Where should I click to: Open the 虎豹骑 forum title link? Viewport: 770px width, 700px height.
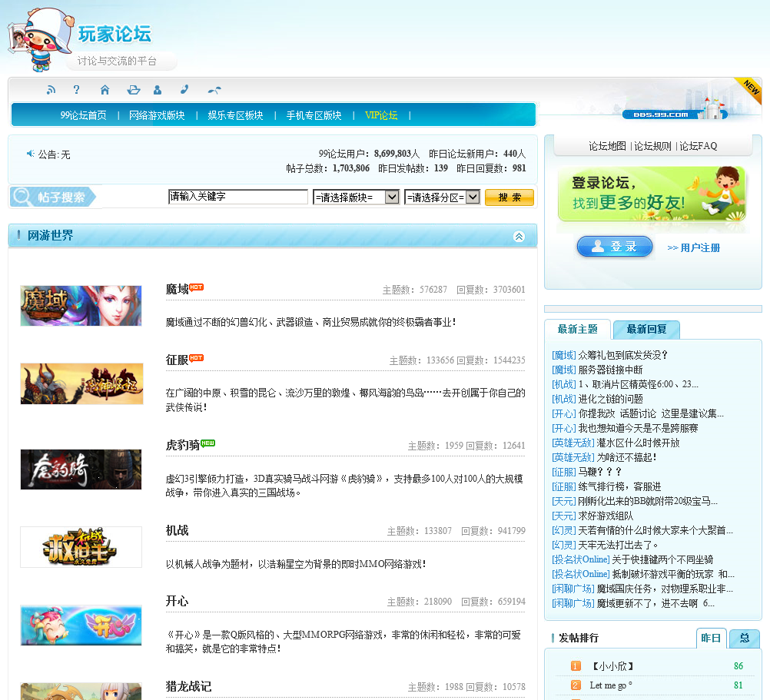(x=183, y=445)
